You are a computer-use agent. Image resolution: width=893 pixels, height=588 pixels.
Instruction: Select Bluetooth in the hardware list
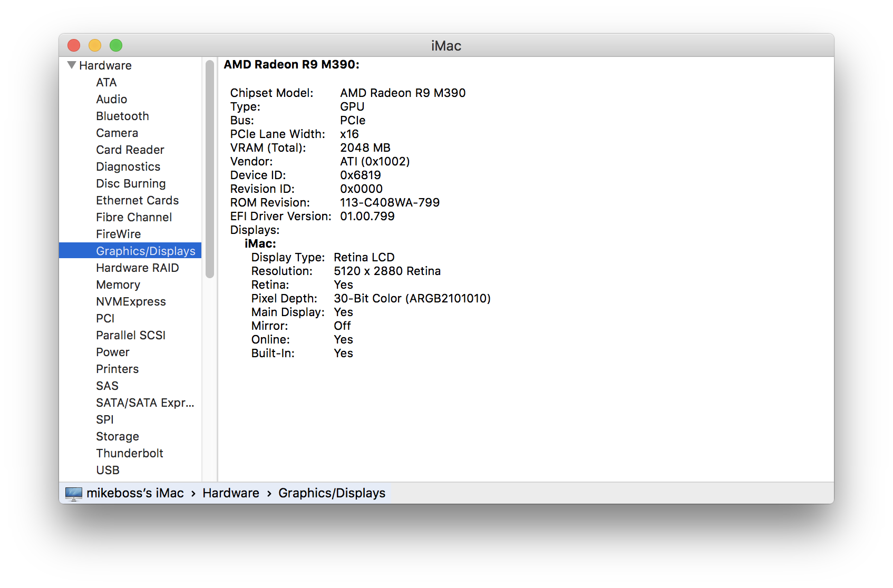click(122, 116)
